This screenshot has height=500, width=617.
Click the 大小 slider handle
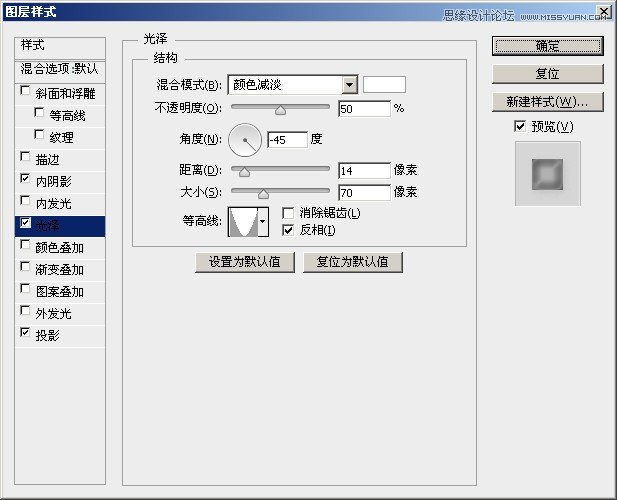tap(263, 194)
